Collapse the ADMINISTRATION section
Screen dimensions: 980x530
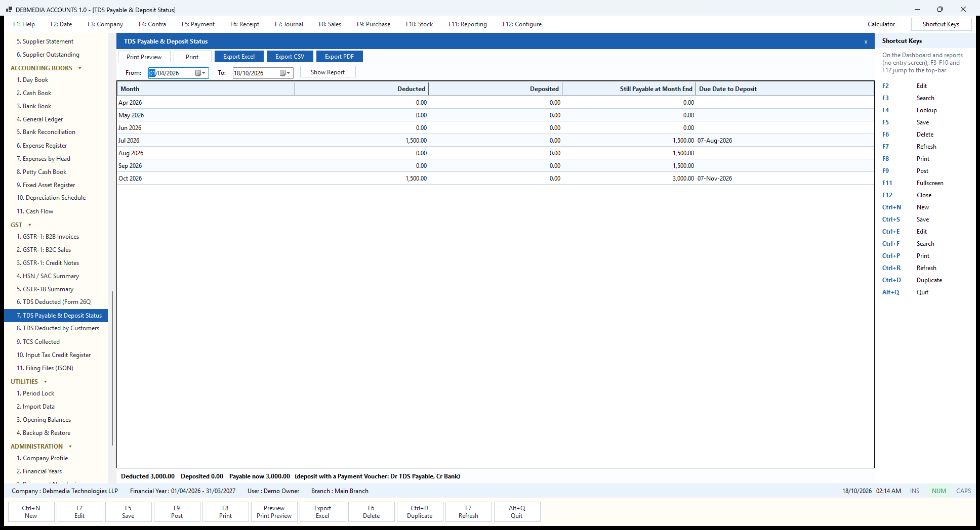(x=70, y=447)
